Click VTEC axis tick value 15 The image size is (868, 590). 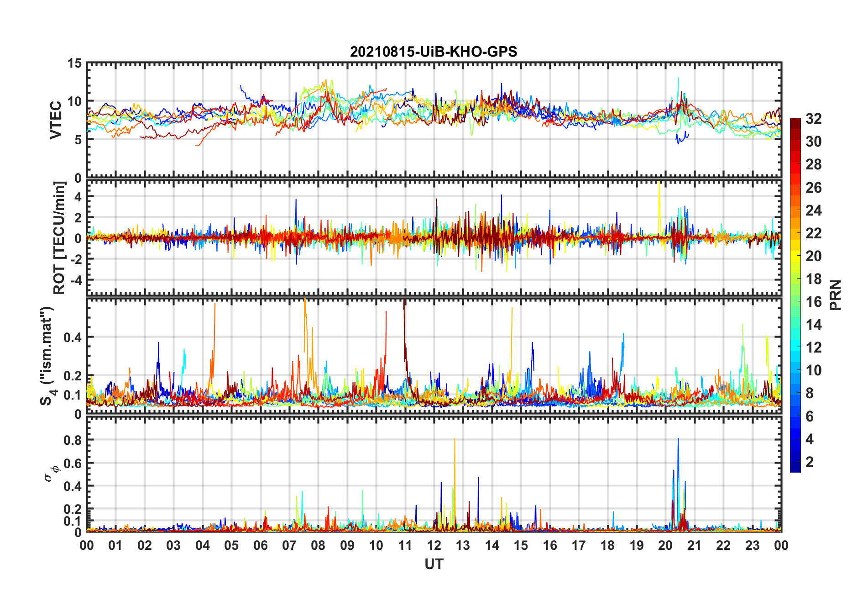(x=74, y=63)
